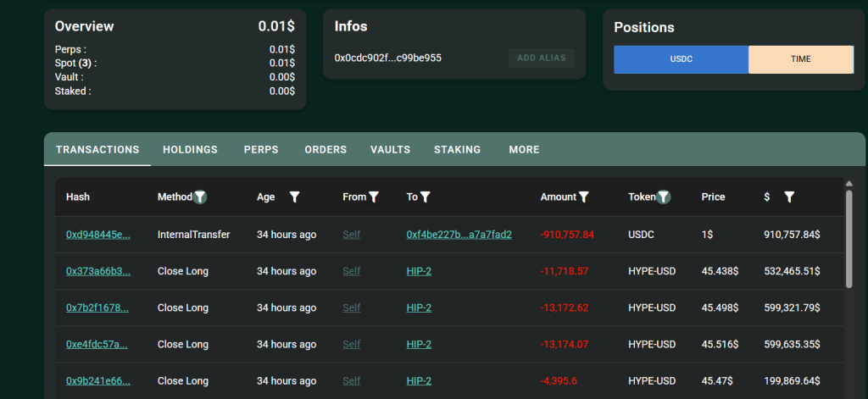The height and width of the screenshot is (399, 868).
Task: Open the PERPS tab
Action: coord(261,150)
